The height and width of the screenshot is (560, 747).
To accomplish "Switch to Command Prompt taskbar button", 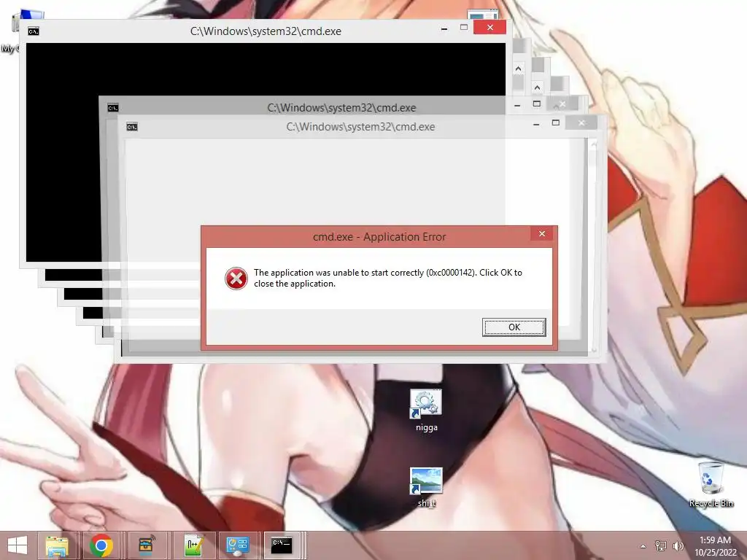I will [x=282, y=545].
